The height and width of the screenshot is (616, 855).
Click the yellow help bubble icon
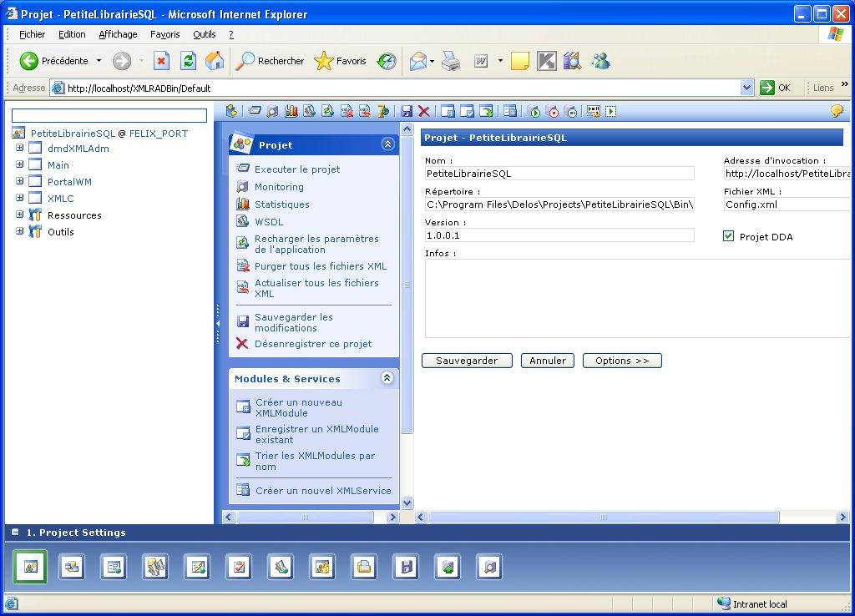tap(837, 111)
